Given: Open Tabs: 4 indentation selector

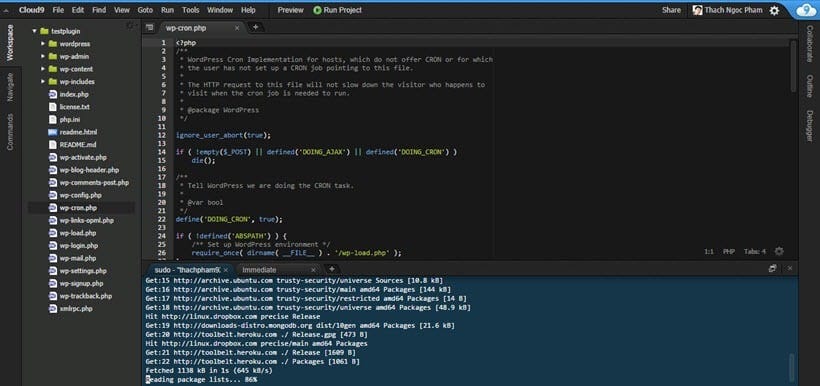Looking at the screenshot, I should pos(755,252).
